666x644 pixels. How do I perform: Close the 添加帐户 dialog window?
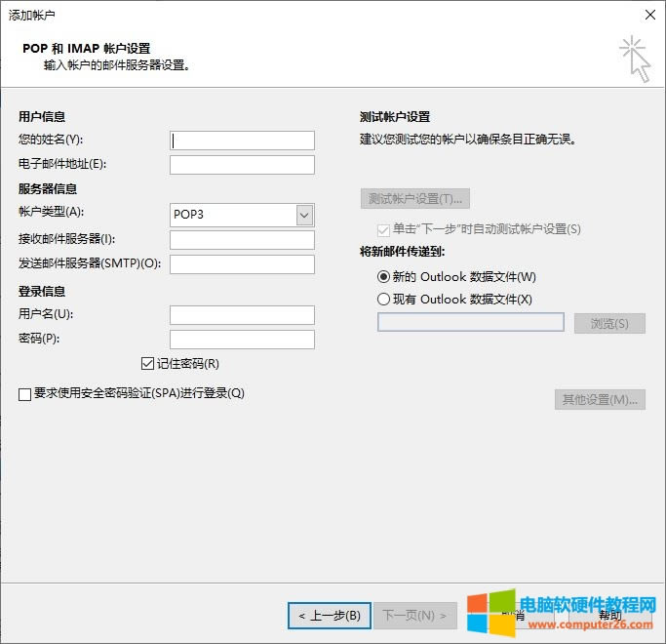tap(648, 15)
